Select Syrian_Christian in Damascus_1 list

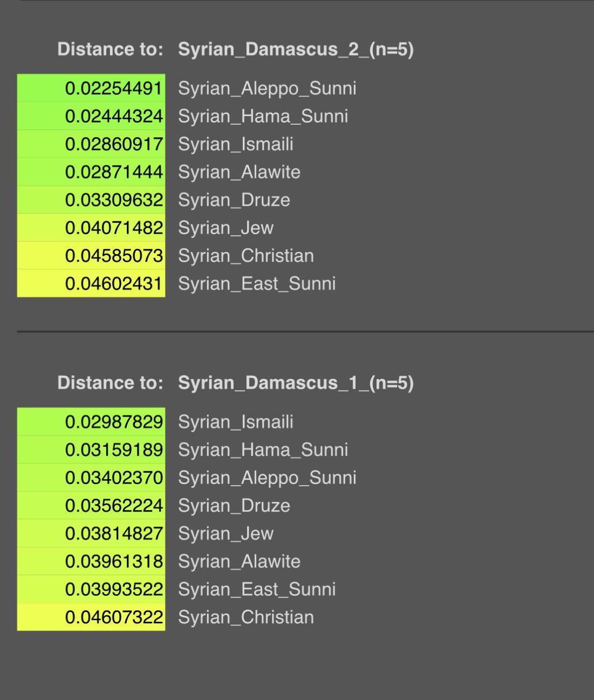tap(246, 617)
